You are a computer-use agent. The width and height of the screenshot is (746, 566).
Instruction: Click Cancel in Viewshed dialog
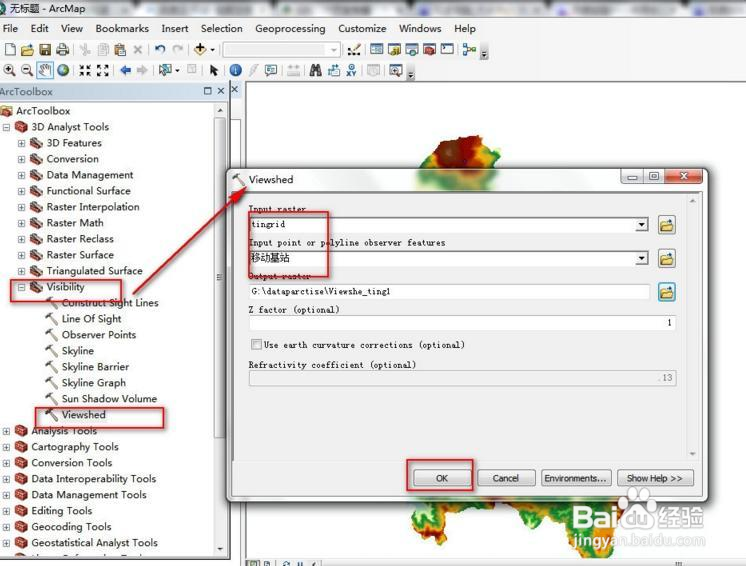point(506,478)
